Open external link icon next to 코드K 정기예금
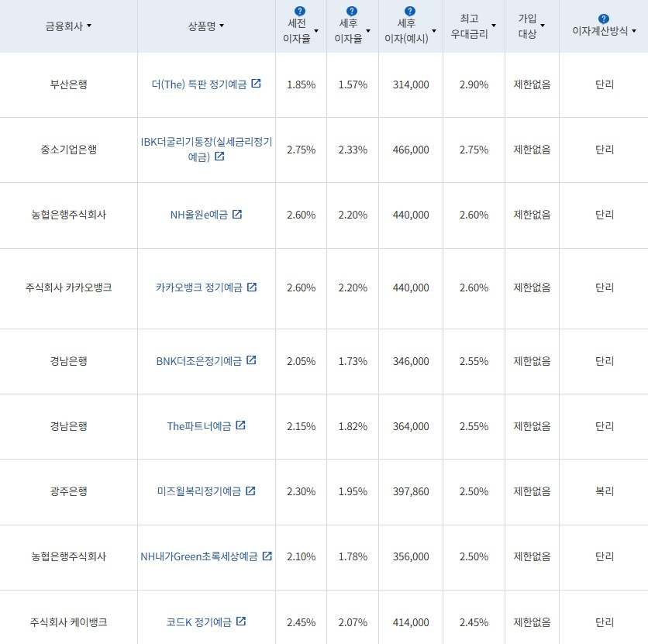 click(242, 622)
